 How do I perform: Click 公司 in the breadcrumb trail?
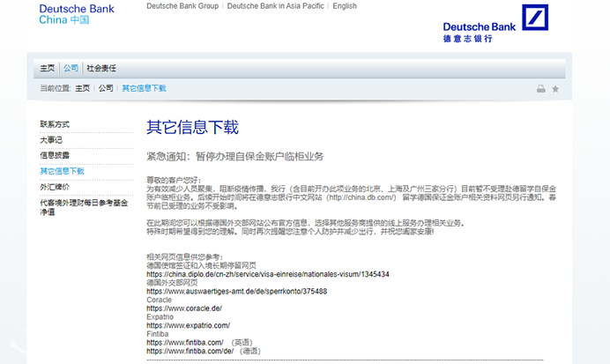click(106, 88)
